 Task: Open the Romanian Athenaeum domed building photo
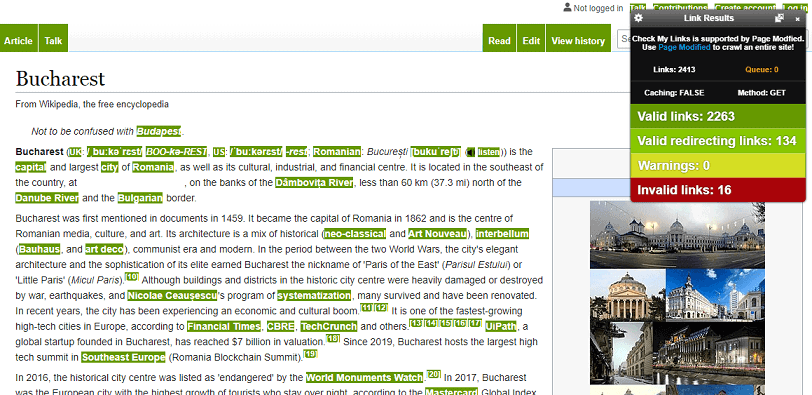[x=627, y=295]
